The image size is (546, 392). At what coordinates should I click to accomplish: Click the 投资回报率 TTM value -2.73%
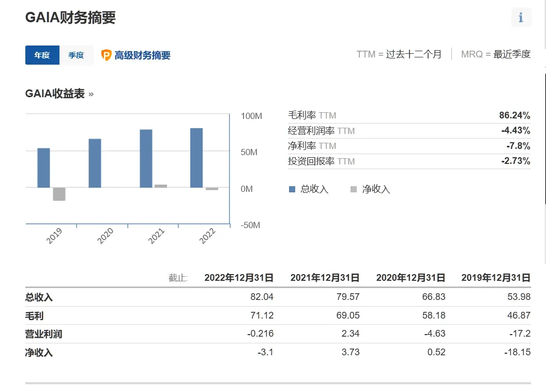(x=515, y=161)
